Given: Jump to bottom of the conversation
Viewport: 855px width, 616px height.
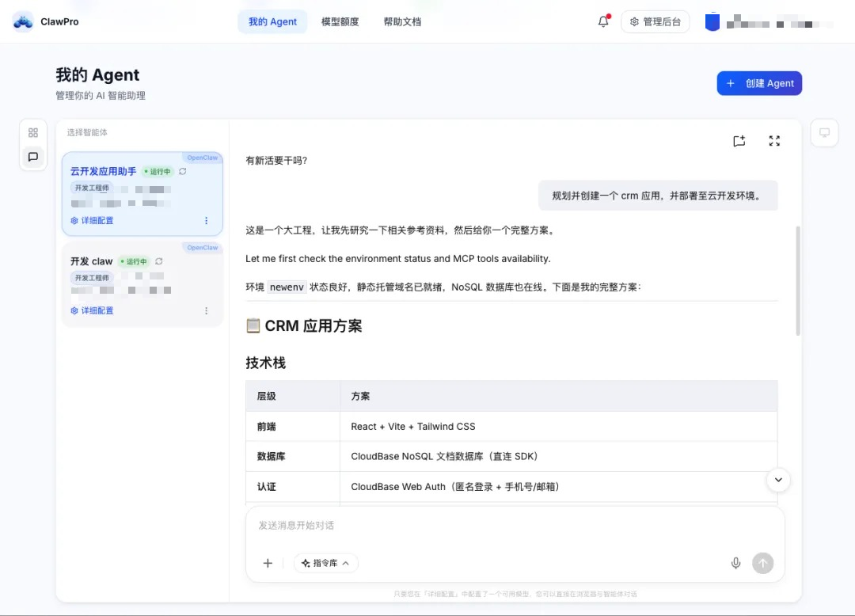Looking at the screenshot, I should [x=778, y=480].
